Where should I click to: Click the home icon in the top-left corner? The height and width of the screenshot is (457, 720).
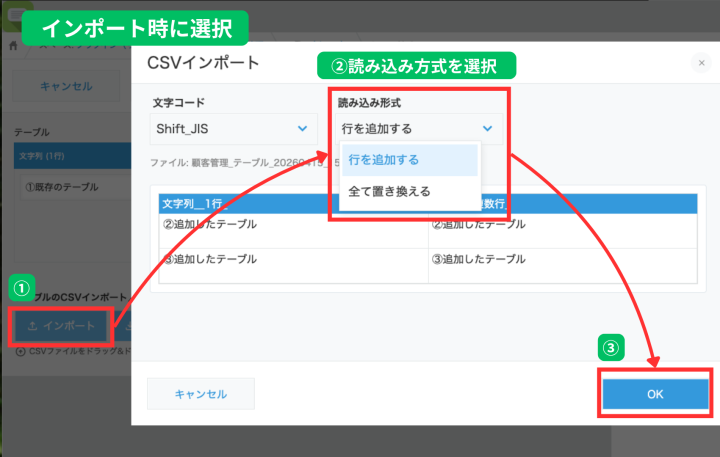tap(13, 46)
